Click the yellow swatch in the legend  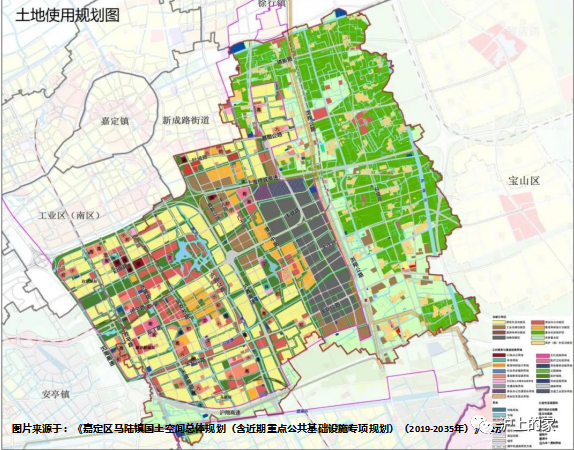pyautogui.click(x=499, y=322)
